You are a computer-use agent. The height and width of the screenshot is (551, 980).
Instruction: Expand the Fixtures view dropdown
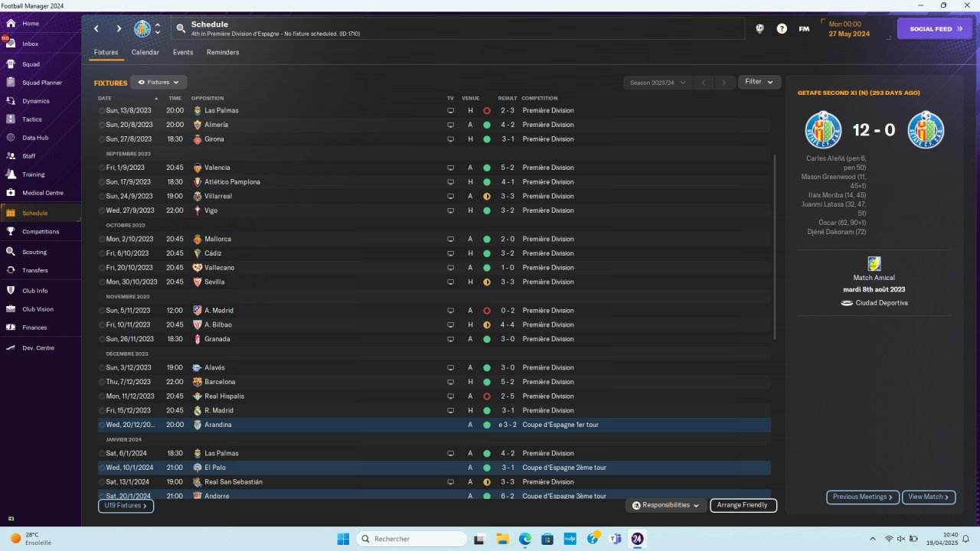coord(158,82)
